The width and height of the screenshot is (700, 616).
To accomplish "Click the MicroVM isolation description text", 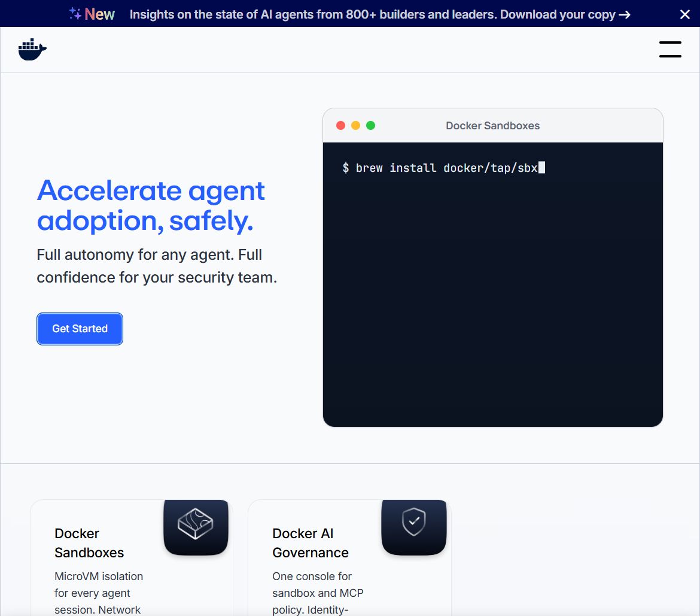I will coord(99,593).
